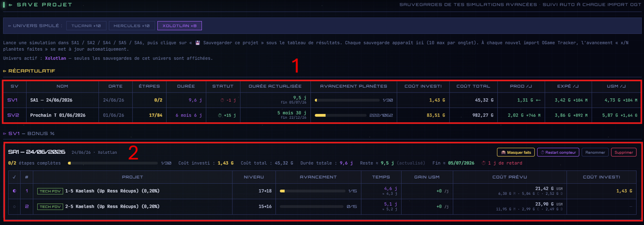This screenshot has height=225, width=644.
Task: Click the PROJET column header
Action: pos(132,177)
